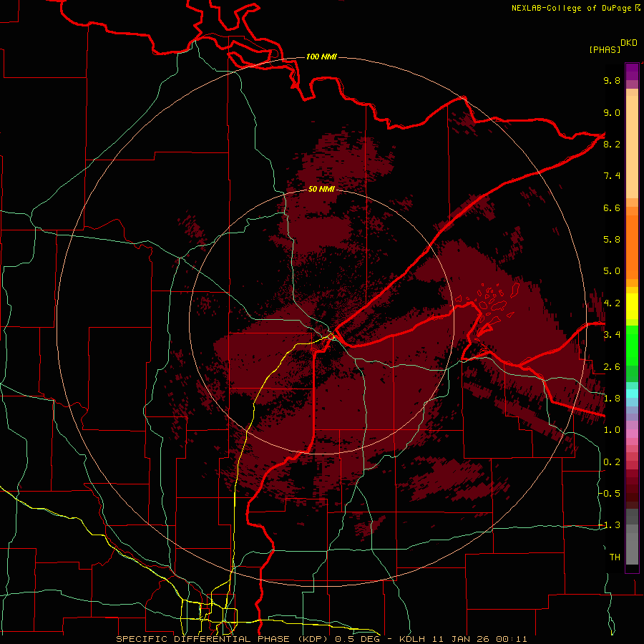
Task: Click the 11 JAN 26 date in the caption
Action: [459, 639]
